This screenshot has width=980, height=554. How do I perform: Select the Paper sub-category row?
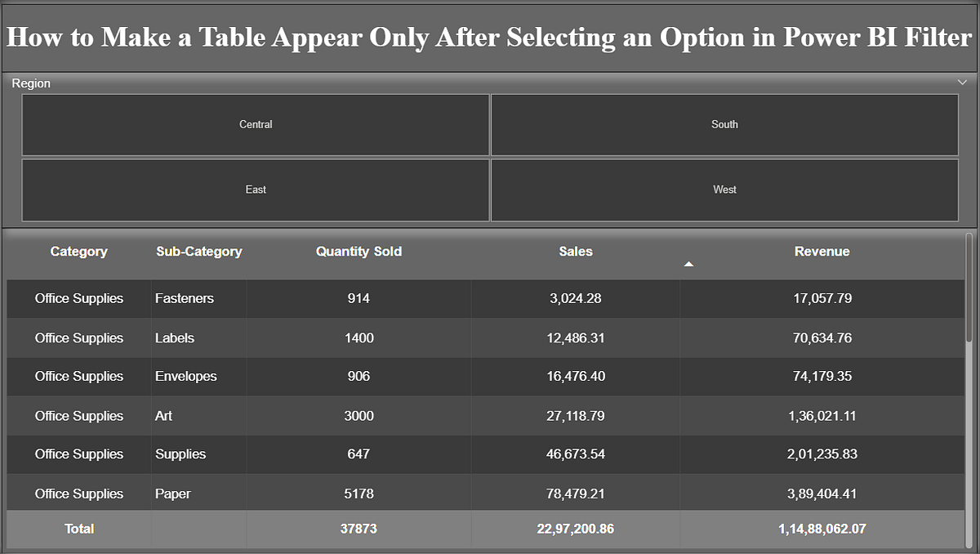(327, 494)
